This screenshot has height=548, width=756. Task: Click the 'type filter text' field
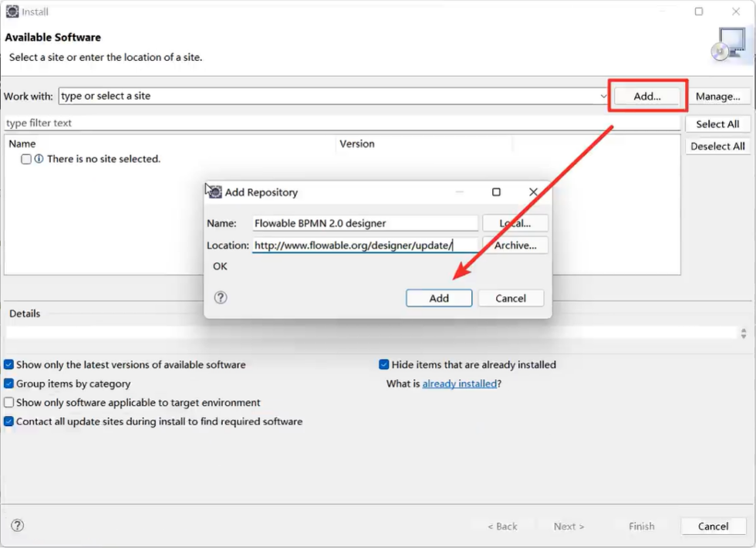tap(343, 123)
